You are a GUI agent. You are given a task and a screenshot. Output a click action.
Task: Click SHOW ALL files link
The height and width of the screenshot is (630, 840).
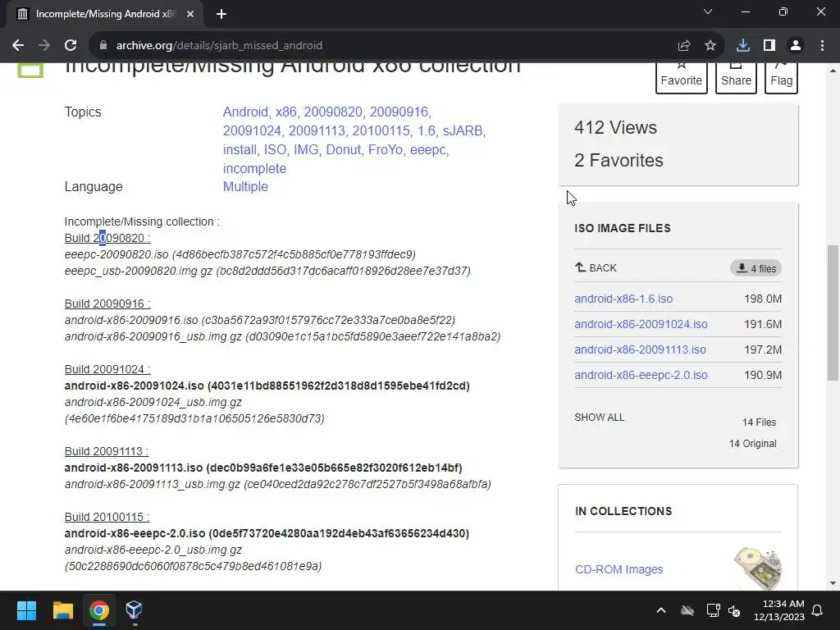[x=600, y=418]
